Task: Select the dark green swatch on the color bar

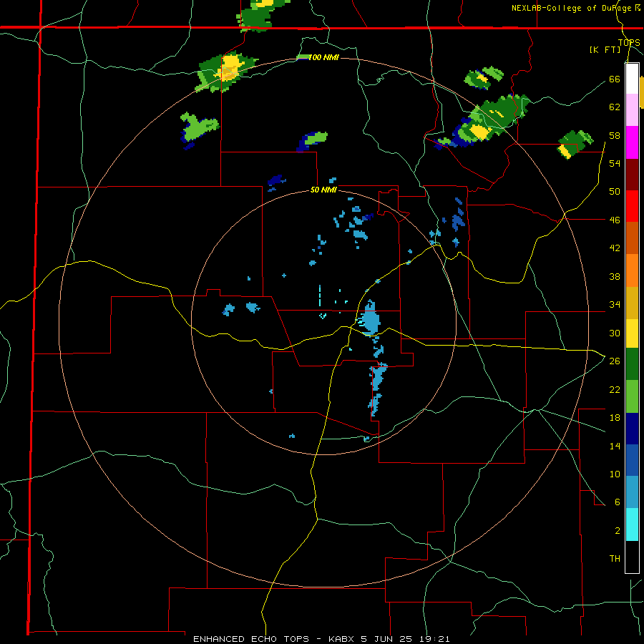Action: pyautogui.click(x=632, y=364)
